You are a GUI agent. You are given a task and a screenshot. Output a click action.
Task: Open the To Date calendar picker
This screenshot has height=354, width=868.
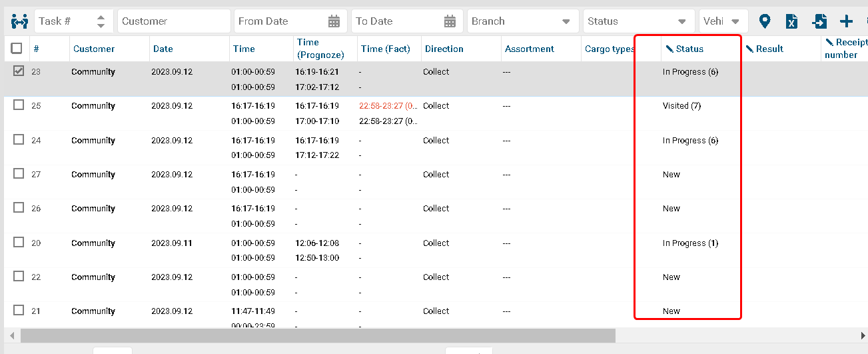point(450,21)
